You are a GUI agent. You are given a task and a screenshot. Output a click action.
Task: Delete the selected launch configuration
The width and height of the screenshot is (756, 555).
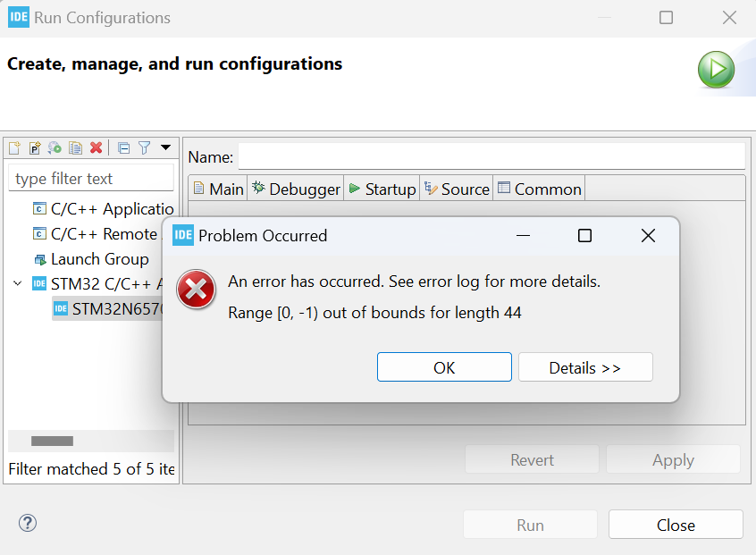pyautogui.click(x=96, y=148)
